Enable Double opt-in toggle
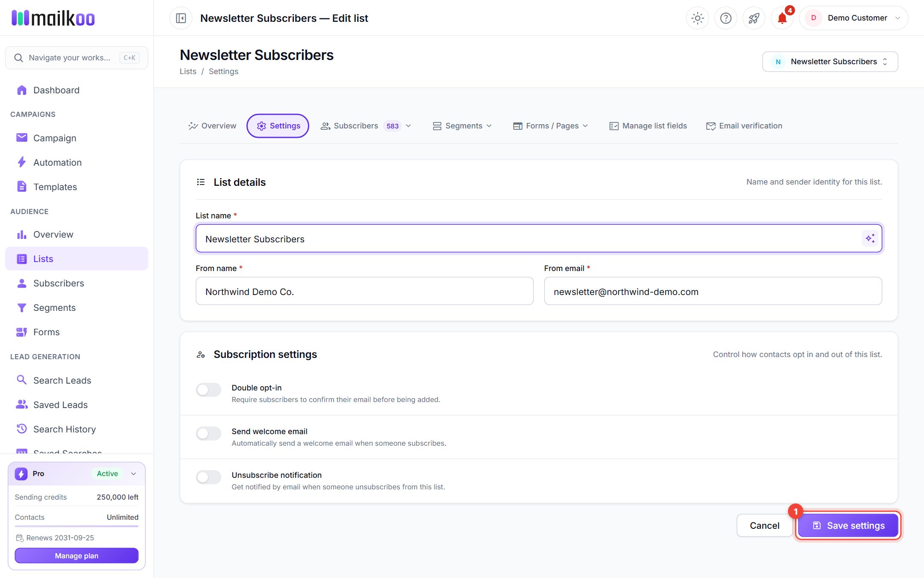 [209, 390]
